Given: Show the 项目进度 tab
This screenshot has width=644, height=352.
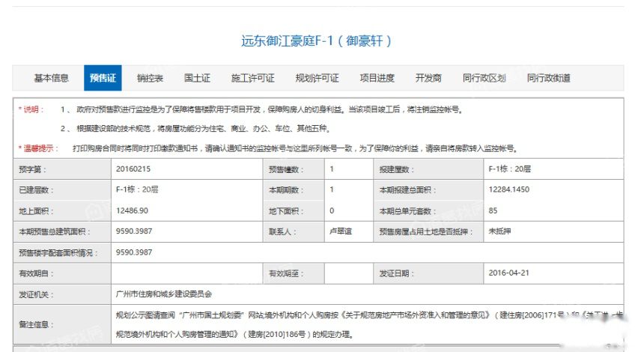Looking at the screenshot, I should [377, 78].
